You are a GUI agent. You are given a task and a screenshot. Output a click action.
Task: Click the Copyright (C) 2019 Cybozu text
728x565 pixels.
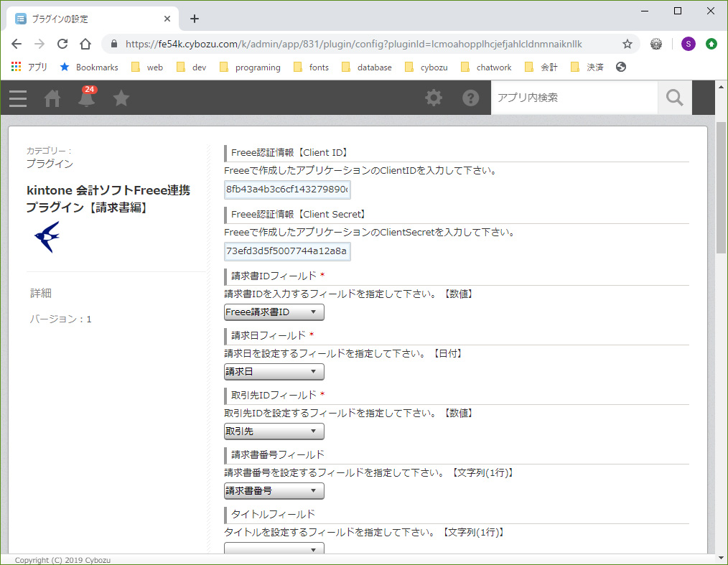pyautogui.click(x=62, y=560)
